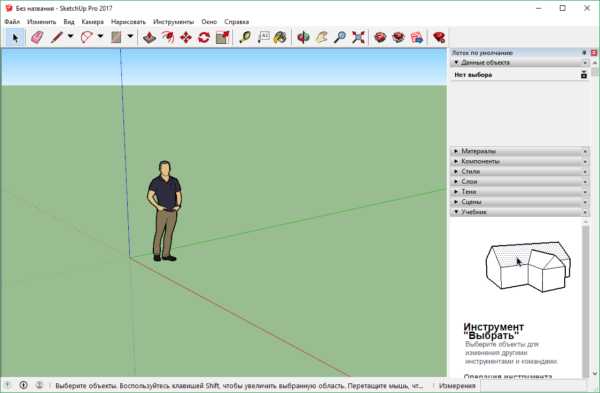The image size is (600, 393).
Task: Pin the default tray panel
Action: [584, 53]
